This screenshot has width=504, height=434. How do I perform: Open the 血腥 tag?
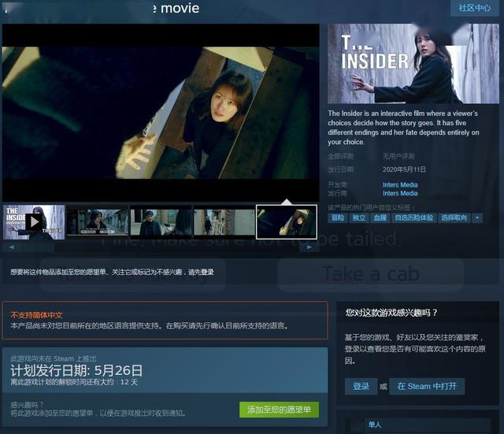point(380,217)
